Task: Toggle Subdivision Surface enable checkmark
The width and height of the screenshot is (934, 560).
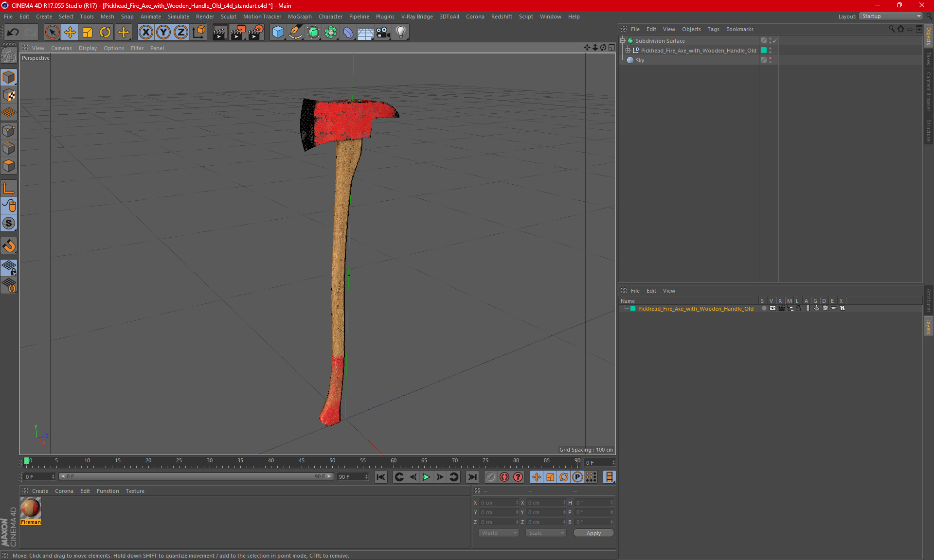Action: coord(775,41)
